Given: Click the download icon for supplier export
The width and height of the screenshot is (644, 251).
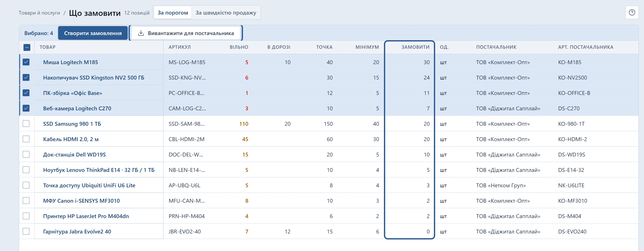Looking at the screenshot, I should point(141,33).
